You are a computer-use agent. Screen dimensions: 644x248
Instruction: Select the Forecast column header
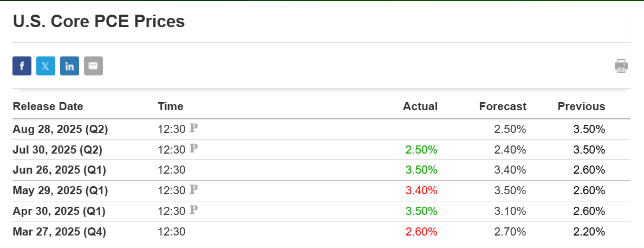click(503, 106)
